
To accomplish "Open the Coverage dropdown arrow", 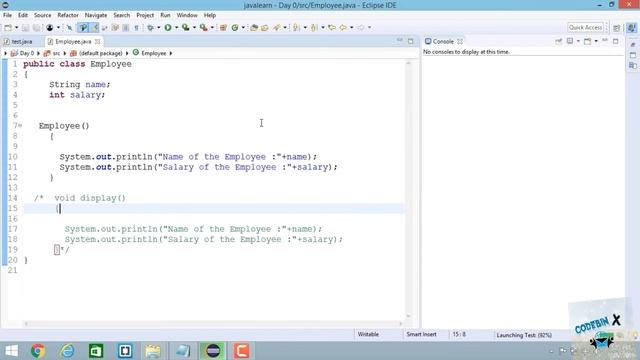I will tap(194, 27).
